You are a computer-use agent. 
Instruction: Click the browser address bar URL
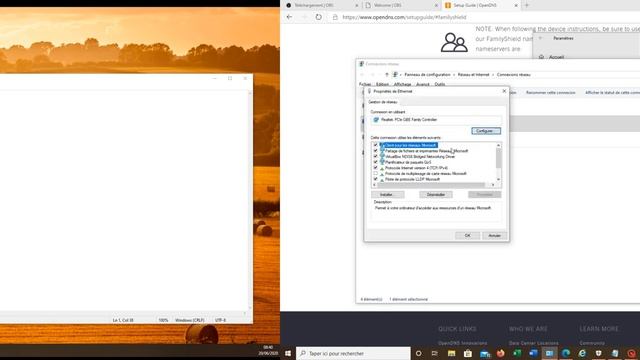[404, 17]
